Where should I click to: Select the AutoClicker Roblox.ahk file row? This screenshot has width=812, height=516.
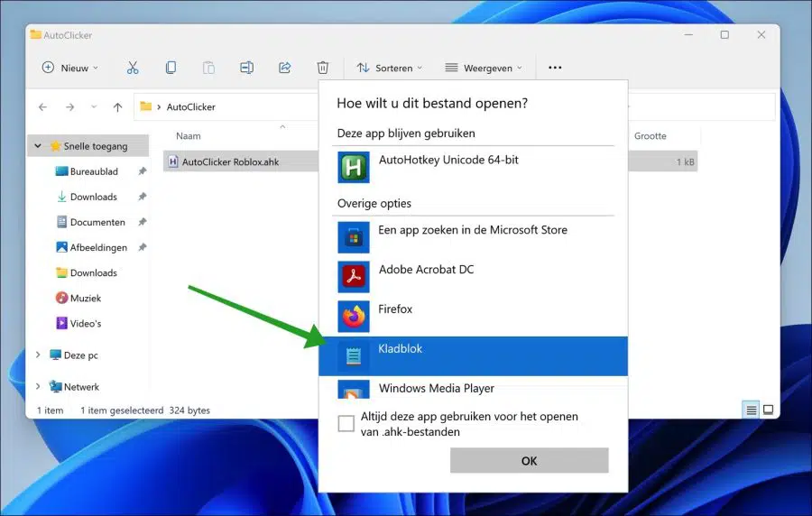click(x=241, y=161)
